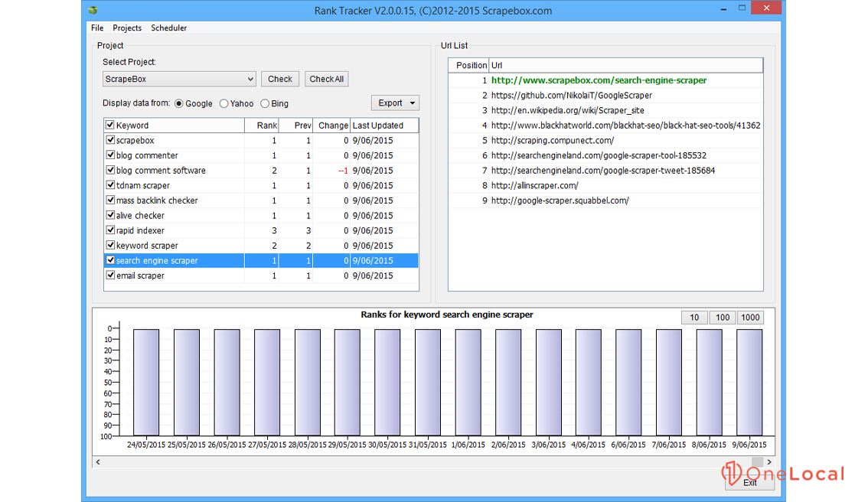This screenshot has height=502, width=868.
Task: Open the Projects menu
Action: pos(127,28)
